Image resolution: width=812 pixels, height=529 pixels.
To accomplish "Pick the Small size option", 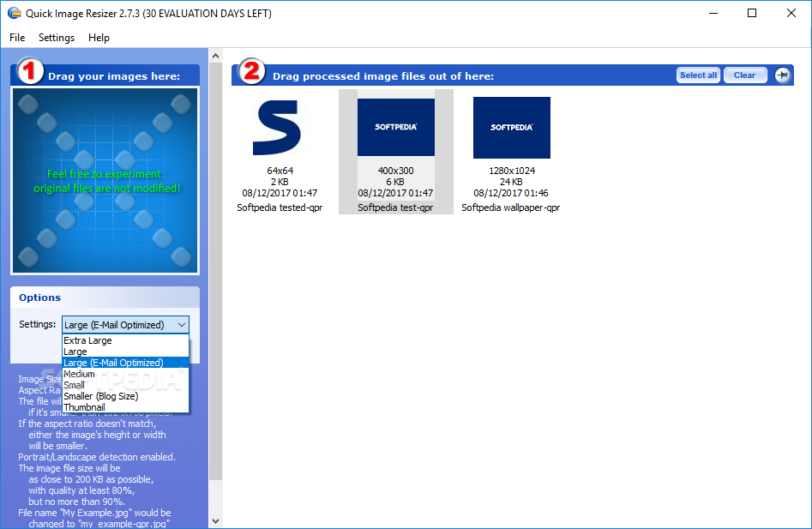I will coord(125,385).
